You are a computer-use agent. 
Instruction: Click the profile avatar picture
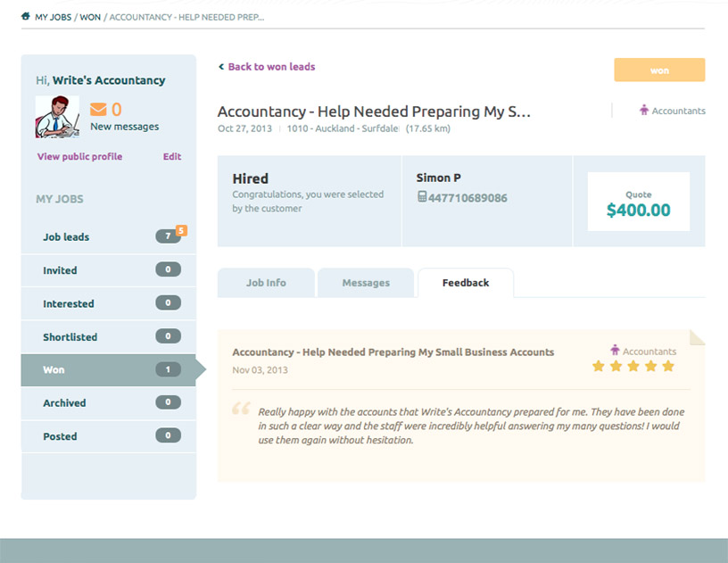click(x=57, y=116)
